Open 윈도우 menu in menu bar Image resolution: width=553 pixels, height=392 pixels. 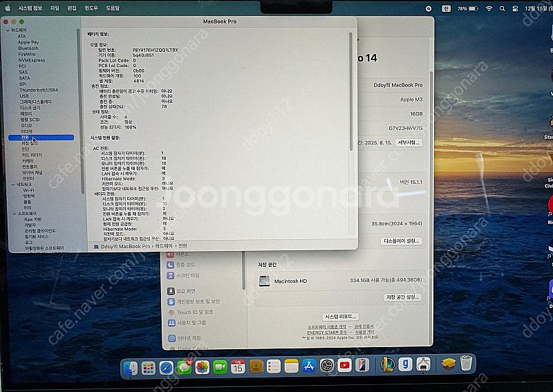coord(91,8)
